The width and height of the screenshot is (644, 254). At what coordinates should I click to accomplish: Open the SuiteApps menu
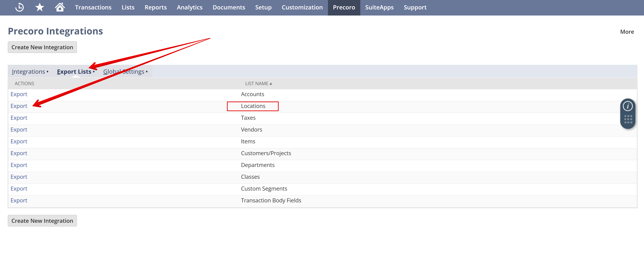coord(379,8)
